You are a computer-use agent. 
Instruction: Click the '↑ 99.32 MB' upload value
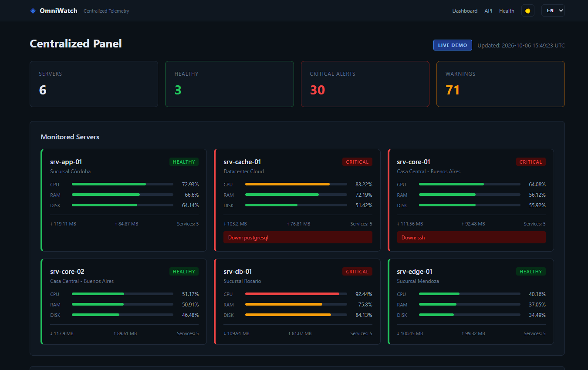473,333
